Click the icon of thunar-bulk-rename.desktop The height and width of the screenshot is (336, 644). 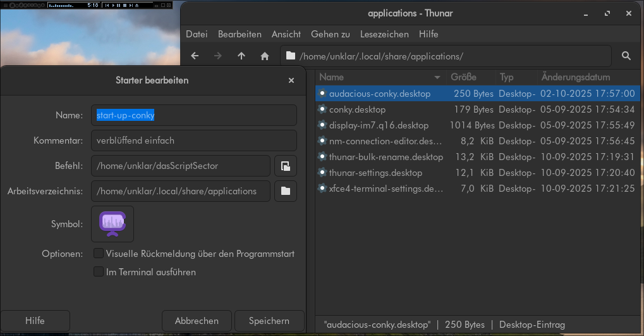tap(322, 157)
